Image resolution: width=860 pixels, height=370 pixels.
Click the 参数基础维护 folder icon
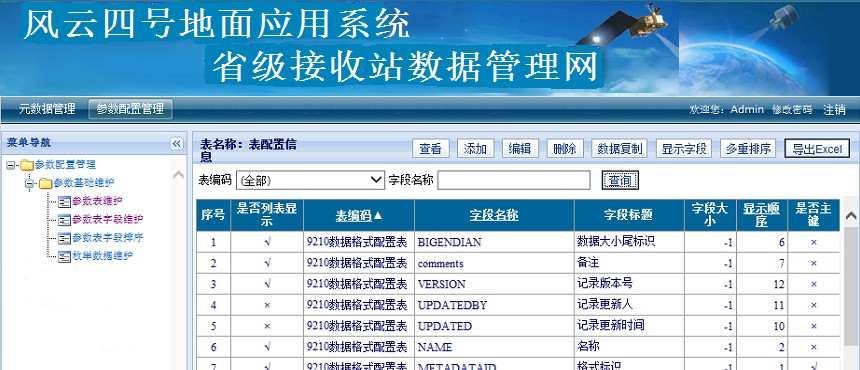[46, 183]
